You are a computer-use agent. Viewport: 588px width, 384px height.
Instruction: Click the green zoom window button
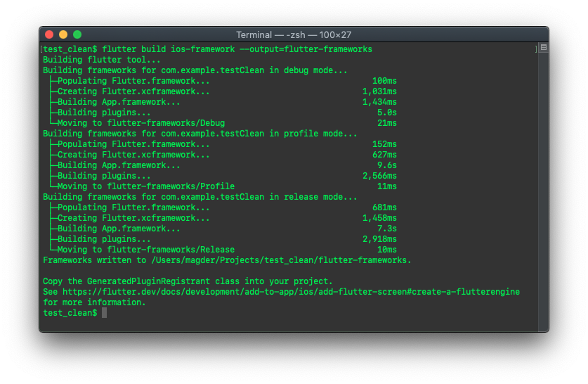tap(77, 34)
